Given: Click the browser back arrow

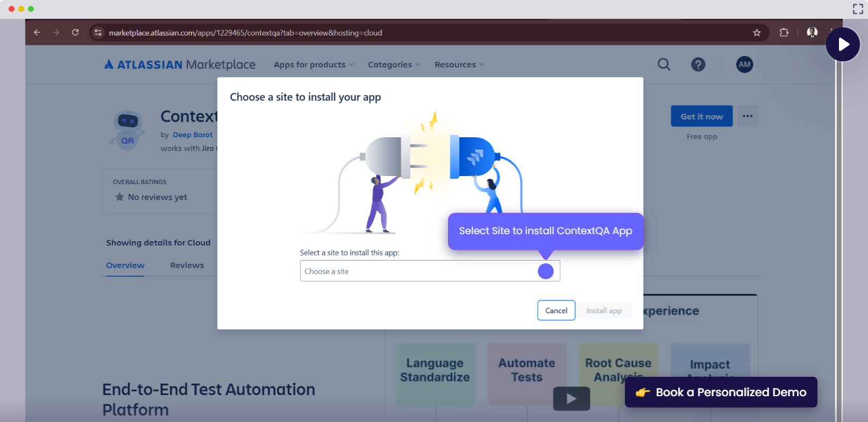Looking at the screenshot, I should [37, 32].
